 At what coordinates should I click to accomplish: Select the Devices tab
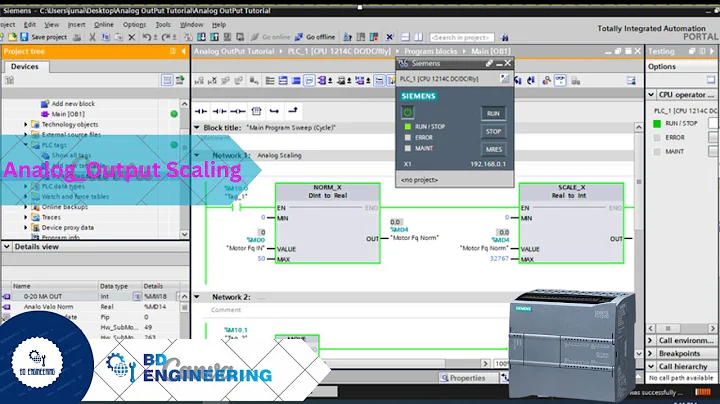click(25, 67)
